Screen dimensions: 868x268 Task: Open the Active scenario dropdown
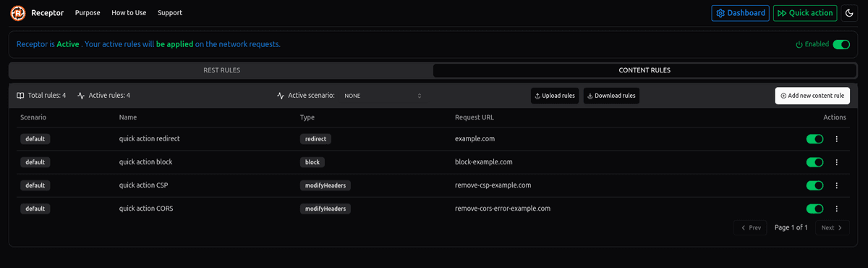pos(382,96)
